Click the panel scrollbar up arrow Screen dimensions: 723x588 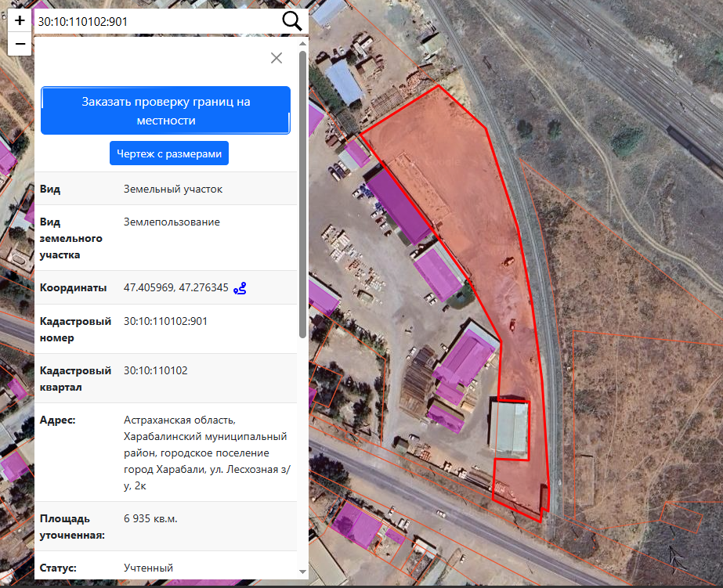(x=303, y=45)
